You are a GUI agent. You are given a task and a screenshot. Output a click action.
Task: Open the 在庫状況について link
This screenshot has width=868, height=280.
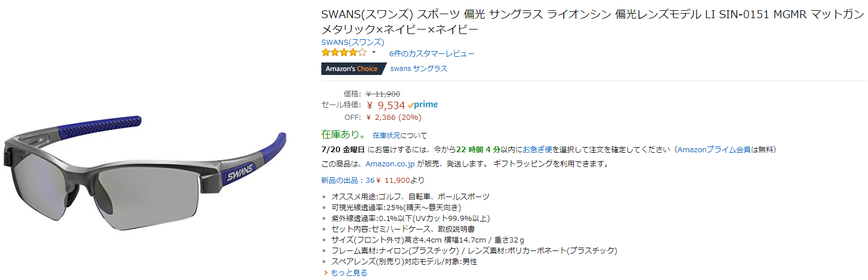tap(400, 136)
